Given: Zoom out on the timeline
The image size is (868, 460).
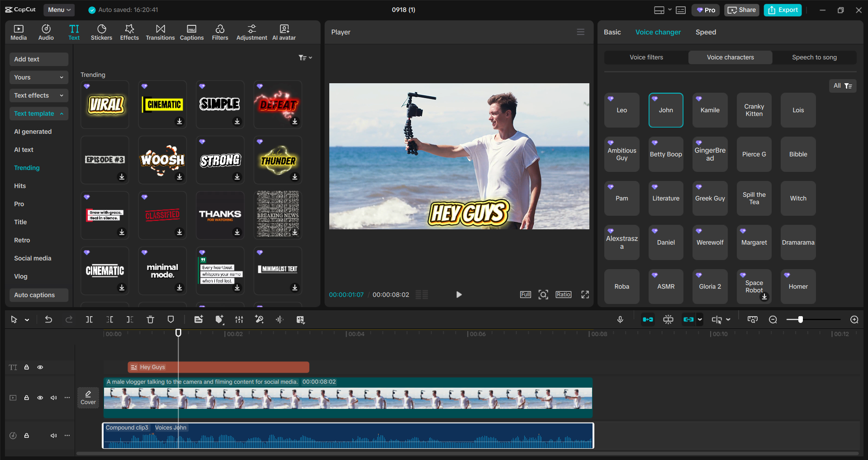Looking at the screenshot, I should click(773, 319).
